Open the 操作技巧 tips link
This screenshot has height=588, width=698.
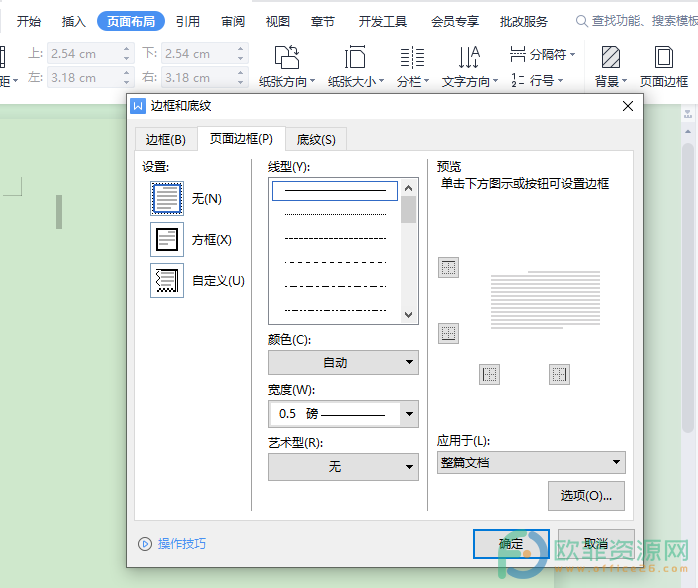pos(182,543)
